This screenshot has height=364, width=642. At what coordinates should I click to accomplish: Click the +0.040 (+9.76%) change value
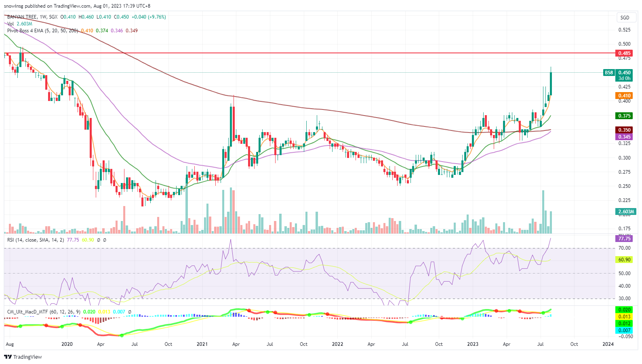(x=149, y=17)
